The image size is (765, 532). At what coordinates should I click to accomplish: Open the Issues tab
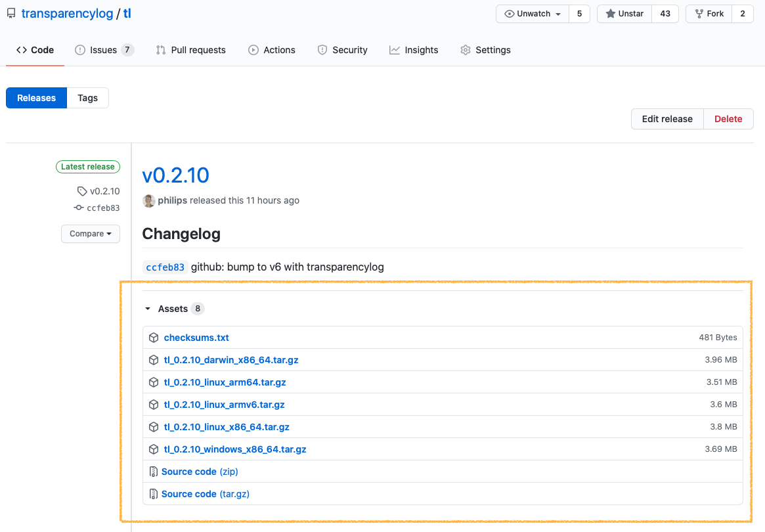pos(104,50)
